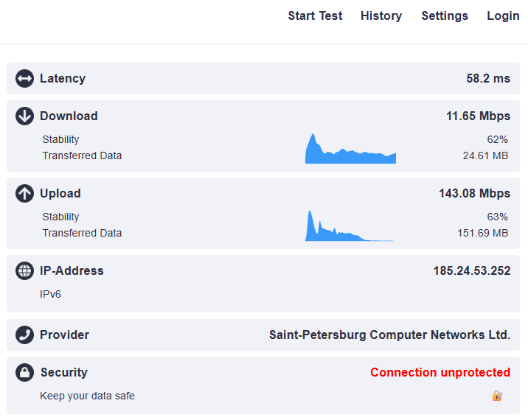Click the Saint-Petersburg Computer Networks provider name

tap(389, 335)
